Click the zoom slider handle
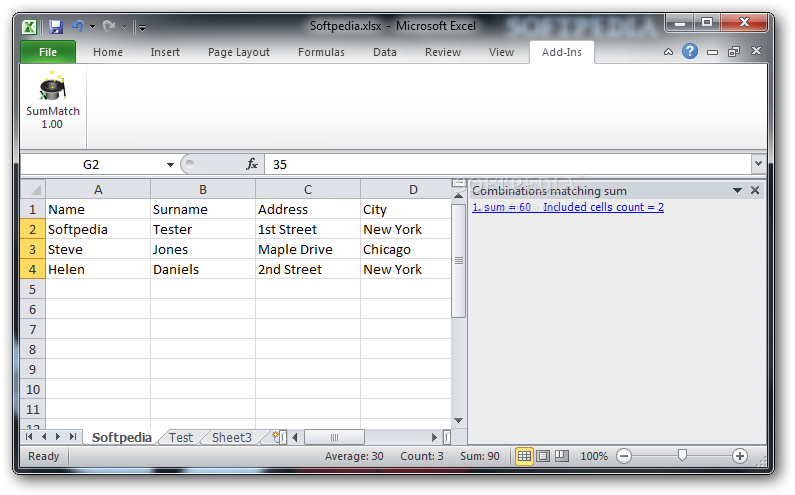 [x=682, y=455]
